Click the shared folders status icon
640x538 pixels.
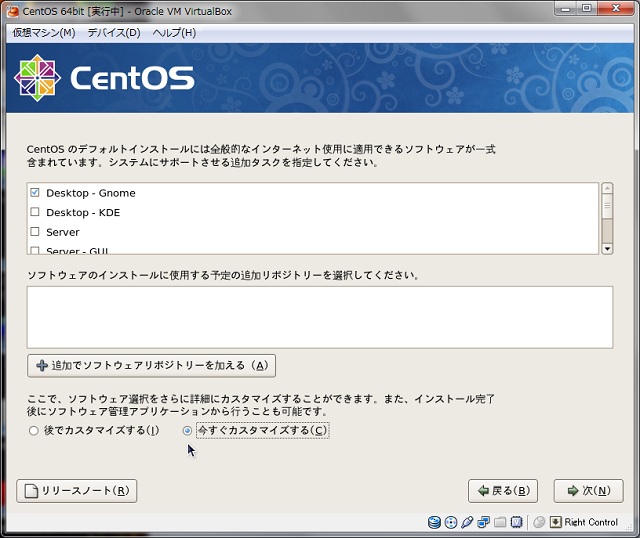click(500, 522)
